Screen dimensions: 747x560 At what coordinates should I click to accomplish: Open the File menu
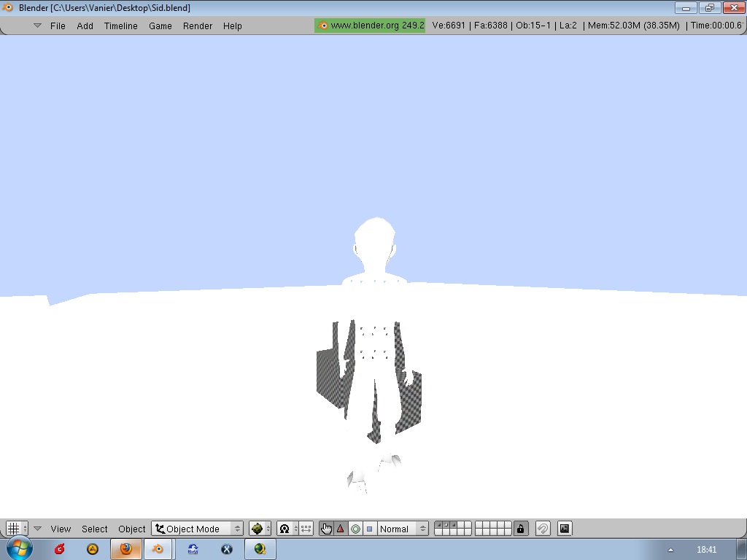pyautogui.click(x=58, y=26)
